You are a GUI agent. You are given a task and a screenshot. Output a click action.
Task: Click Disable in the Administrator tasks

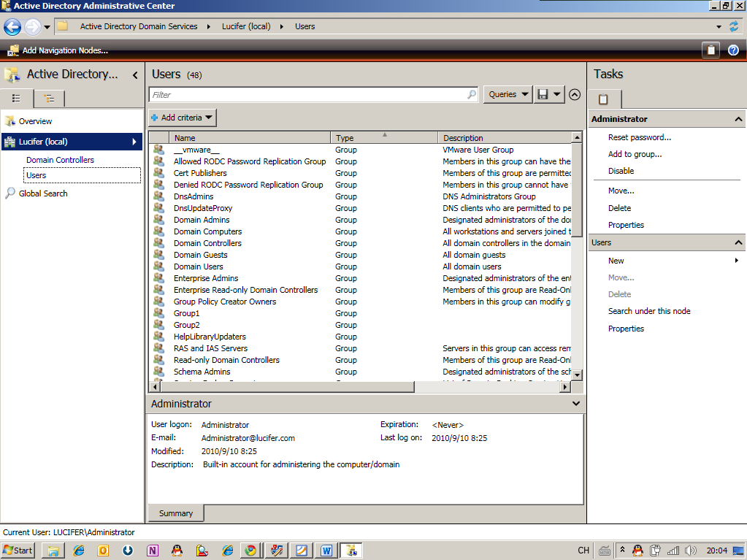[x=621, y=171]
